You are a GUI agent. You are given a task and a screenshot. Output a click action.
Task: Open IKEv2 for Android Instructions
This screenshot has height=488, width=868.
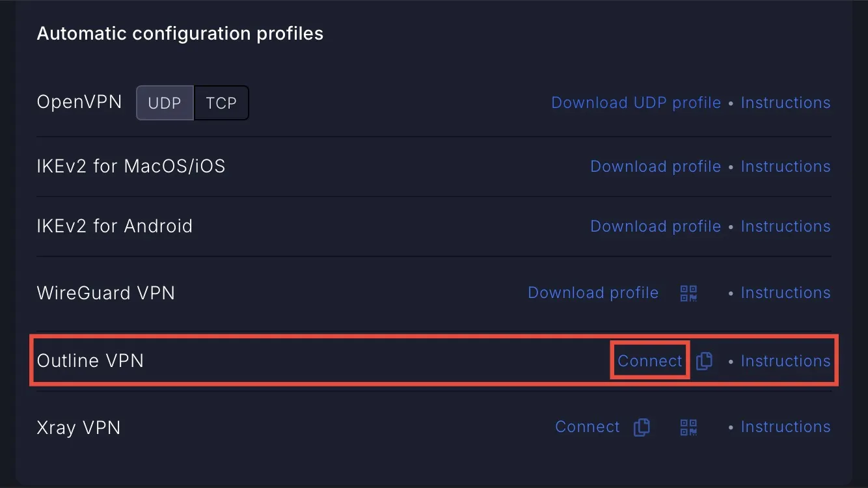[x=785, y=226]
